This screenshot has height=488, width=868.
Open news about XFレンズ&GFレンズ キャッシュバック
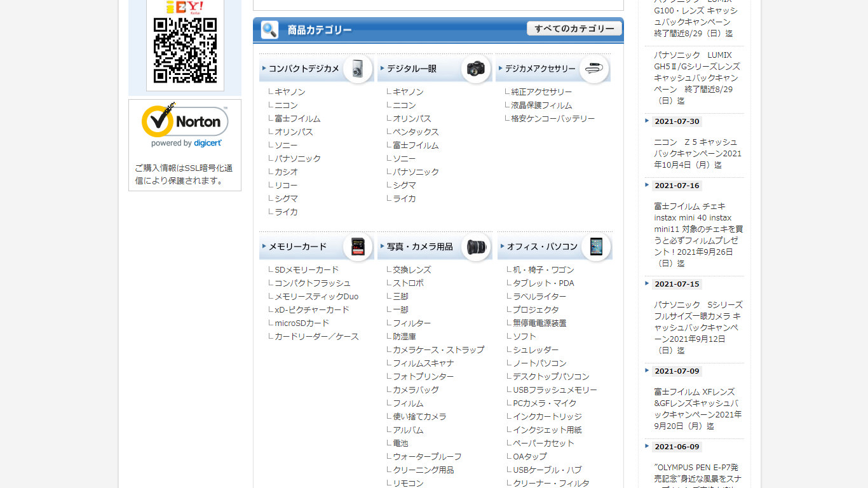point(698,409)
